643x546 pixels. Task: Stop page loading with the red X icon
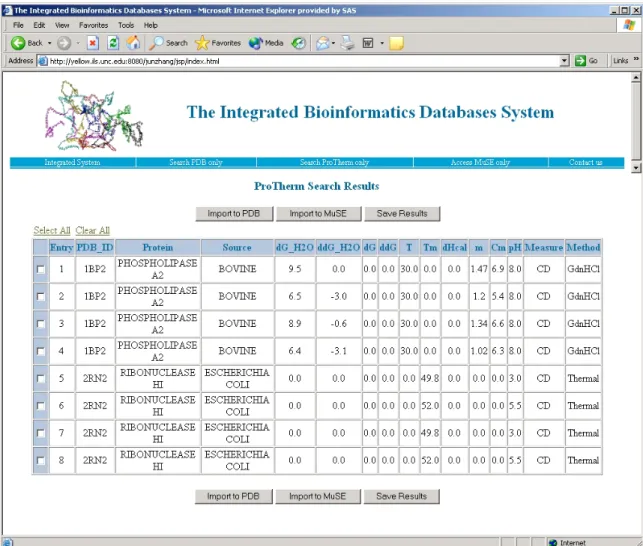click(x=93, y=43)
